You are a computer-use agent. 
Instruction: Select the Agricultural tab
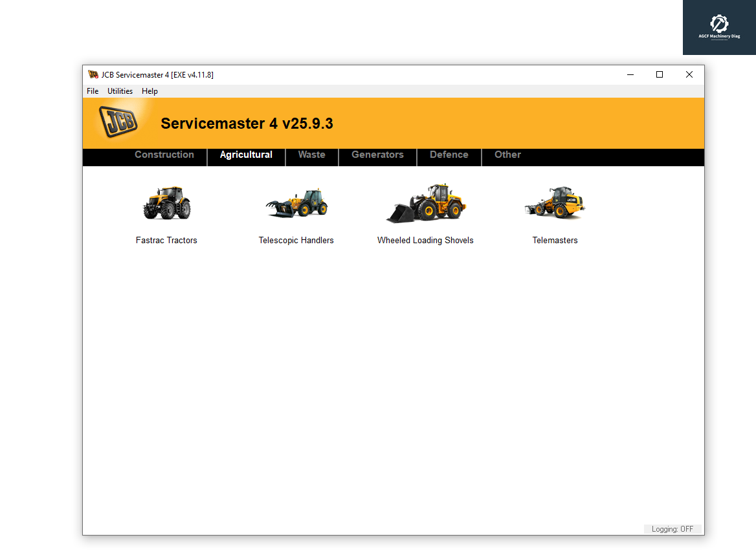point(246,155)
